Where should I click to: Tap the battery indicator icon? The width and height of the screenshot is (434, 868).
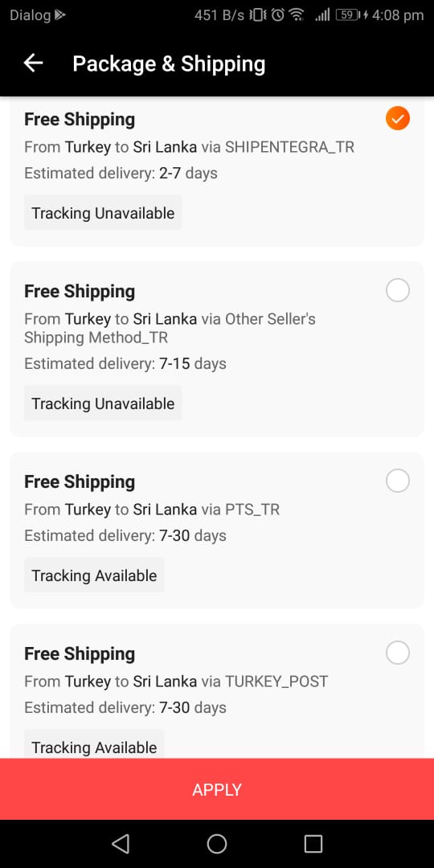pyautogui.click(x=347, y=15)
